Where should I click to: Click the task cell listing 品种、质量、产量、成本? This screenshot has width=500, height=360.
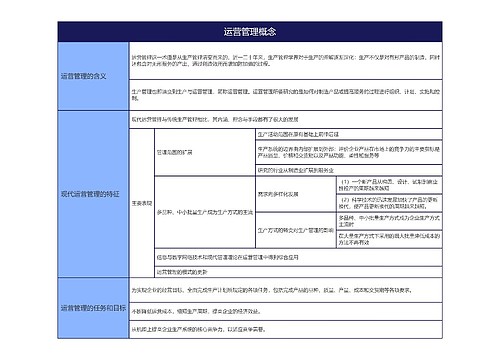(x=286, y=290)
